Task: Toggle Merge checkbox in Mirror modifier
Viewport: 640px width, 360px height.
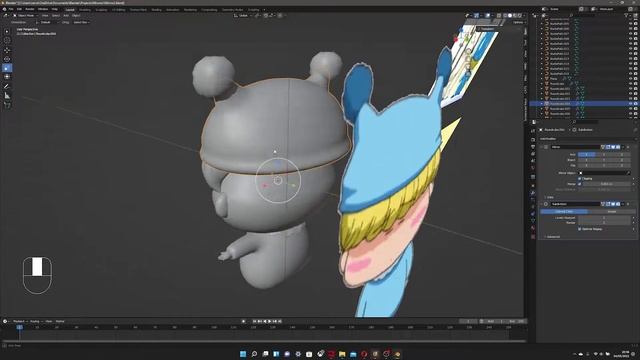Action: (x=580, y=184)
